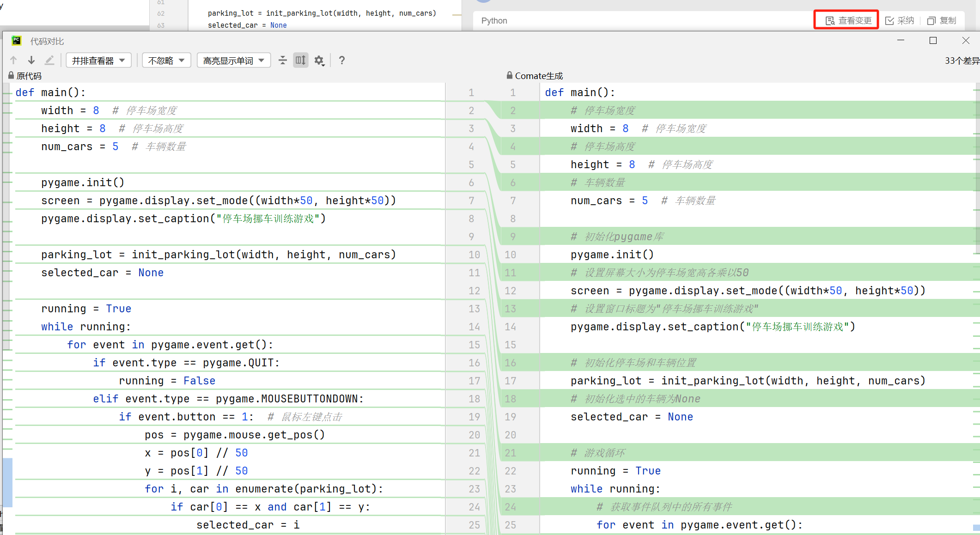Click 'def main():' in Comate生成 pane
The width and height of the screenshot is (980, 535).
[580, 92]
